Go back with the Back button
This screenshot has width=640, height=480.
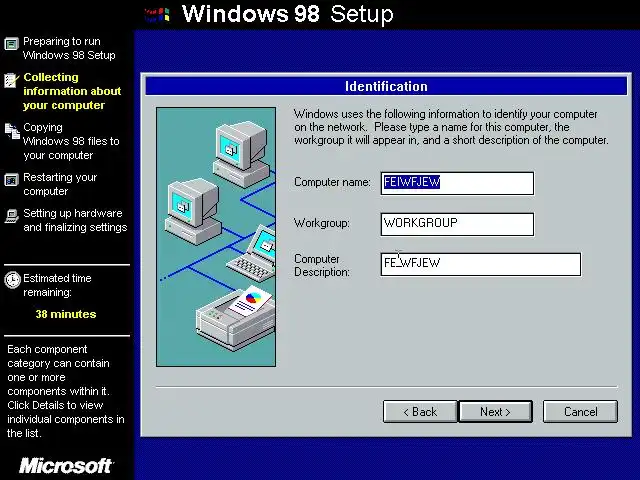(420, 411)
